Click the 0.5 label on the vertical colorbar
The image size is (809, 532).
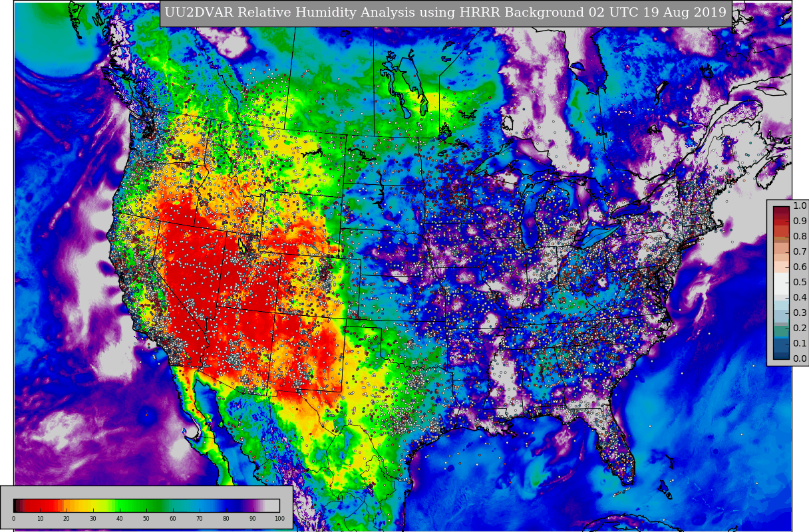tap(800, 283)
